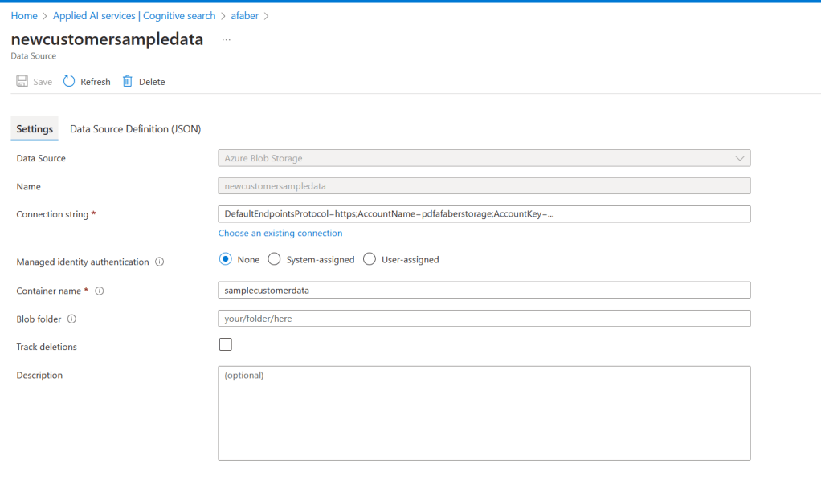Select the Settings tab
The height and width of the screenshot is (504, 821).
point(35,129)
